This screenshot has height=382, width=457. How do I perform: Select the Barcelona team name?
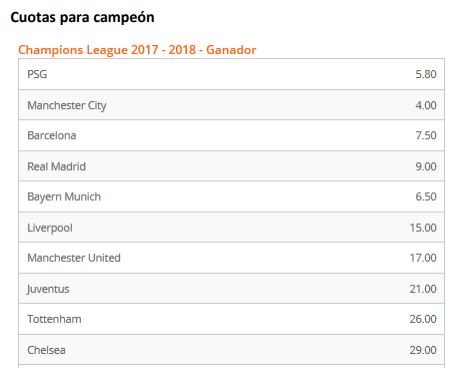(x=52, y=135)
